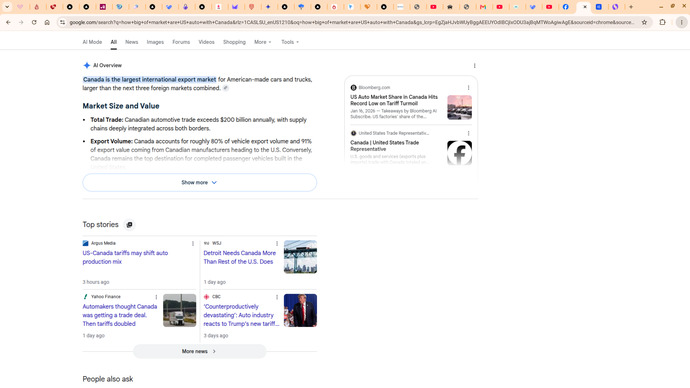Screen dimensions: 690x388
Task: Click the 'Market Size and Value' heading
Action: (x=121, y=106)
